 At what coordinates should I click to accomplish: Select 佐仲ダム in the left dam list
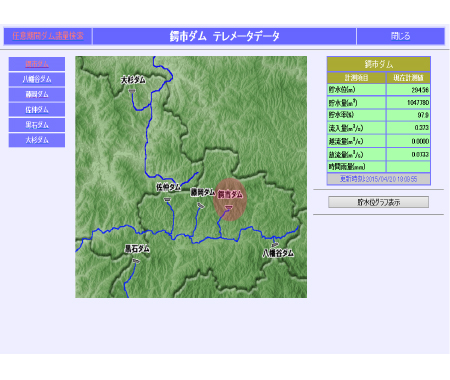pyautogui.click(x=37, y=110)
